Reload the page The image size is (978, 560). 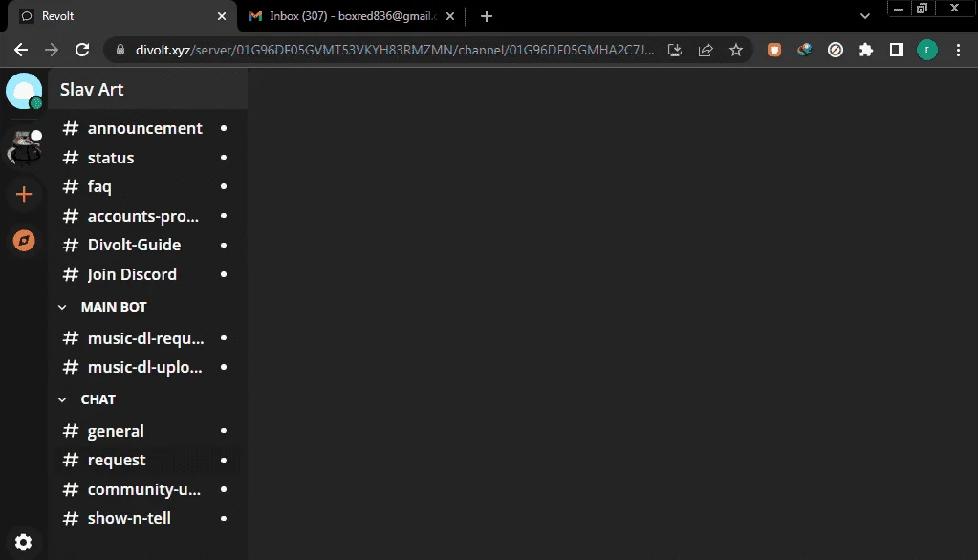(82, 50)
